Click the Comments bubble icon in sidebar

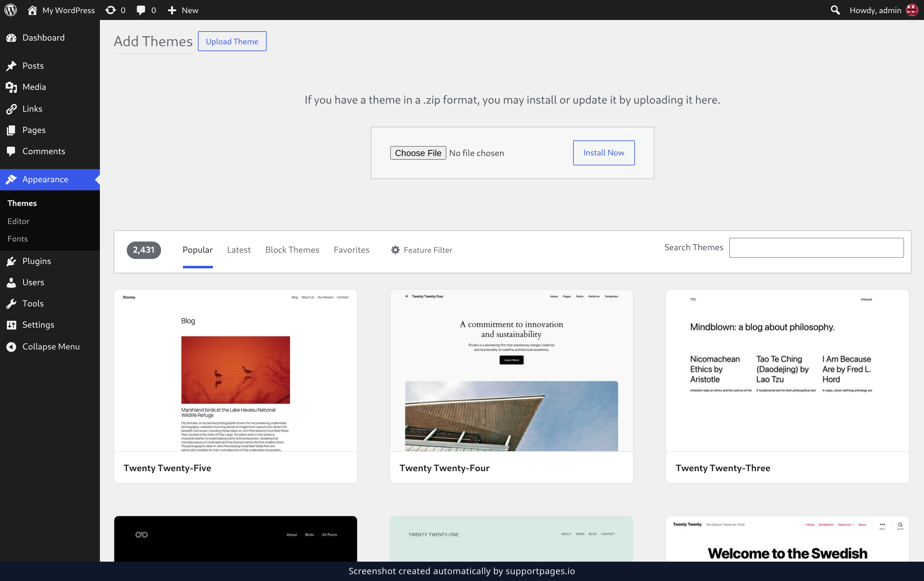tap(12, 151)
